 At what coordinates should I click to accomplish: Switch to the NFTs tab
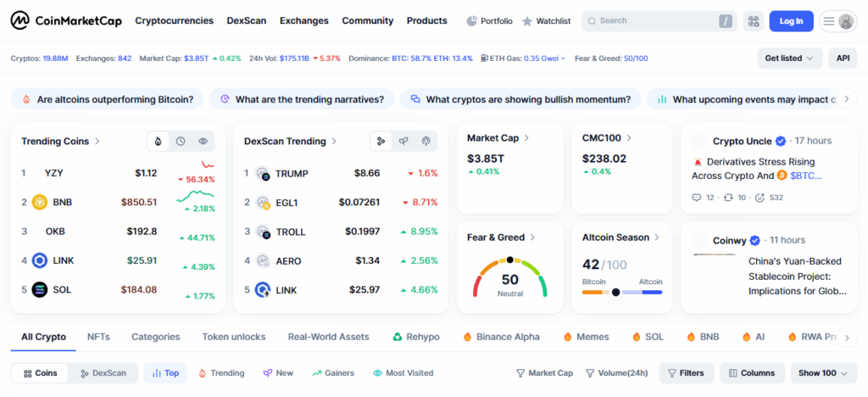click(x=98, y=337)
